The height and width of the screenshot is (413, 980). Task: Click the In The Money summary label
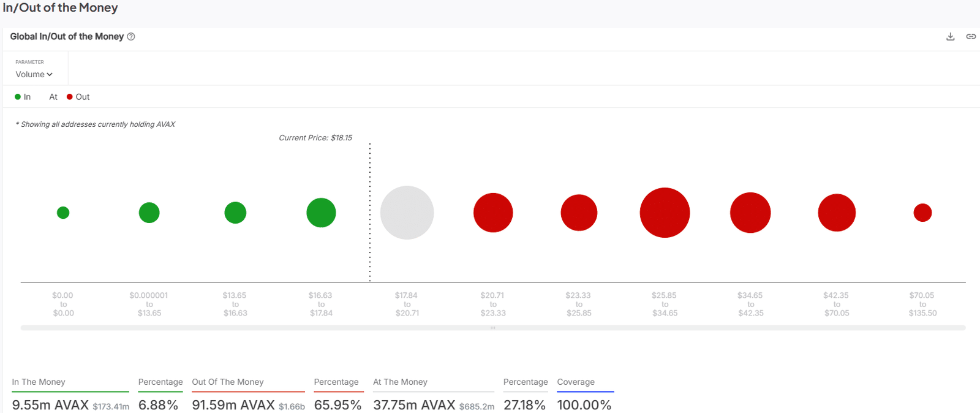click(39, 382)
